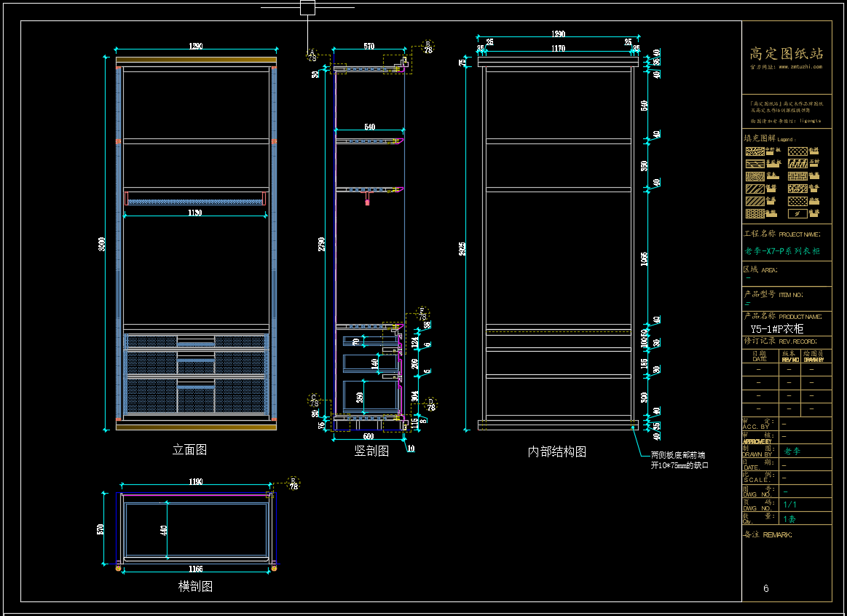Viewport: 847px width, 616px height.
Task: Select the 3000 height dimension of the elevation
Action: click(102, 244)
